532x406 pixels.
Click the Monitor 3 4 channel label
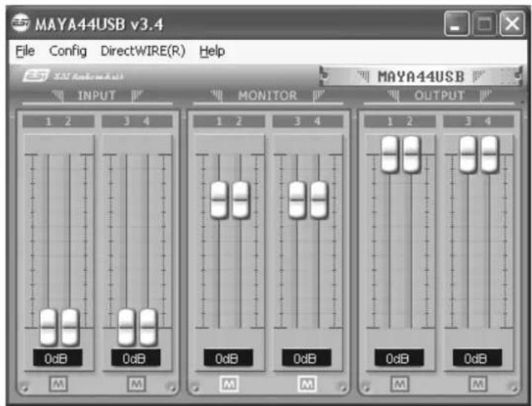pos(307,121)
